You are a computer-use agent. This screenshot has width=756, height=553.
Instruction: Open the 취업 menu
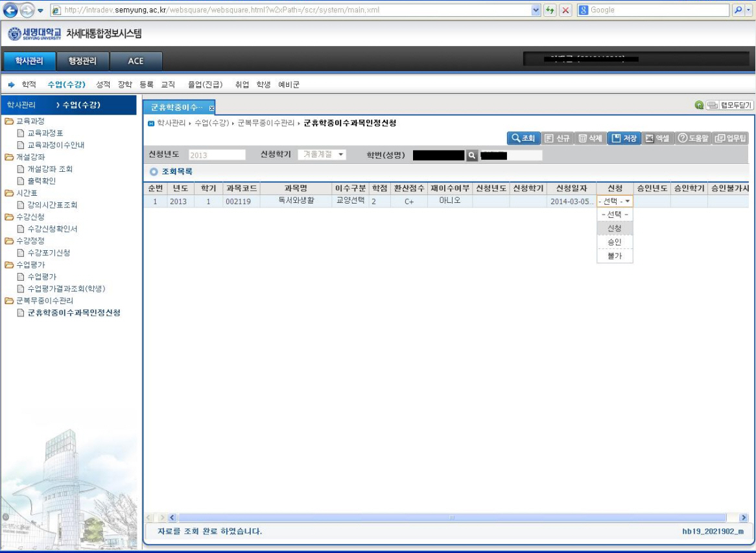[242, 85]
